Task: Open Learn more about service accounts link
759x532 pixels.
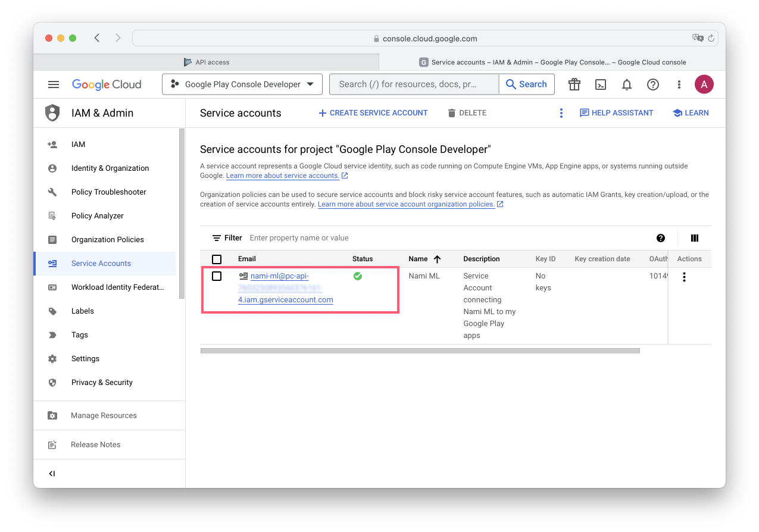Action: pos(283,176)
